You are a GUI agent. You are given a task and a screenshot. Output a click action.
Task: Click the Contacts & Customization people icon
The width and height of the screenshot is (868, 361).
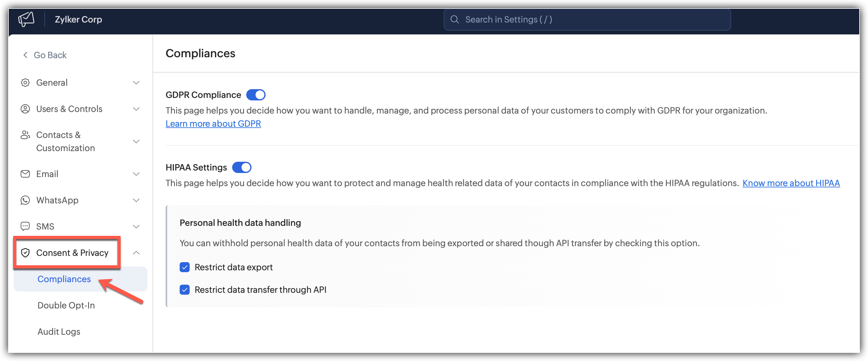(x=25, y=135)
